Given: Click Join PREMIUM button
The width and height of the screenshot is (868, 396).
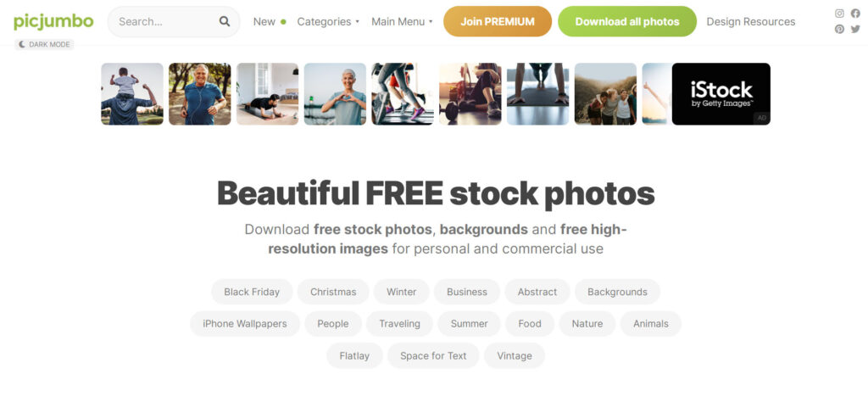Looking at the screenshot, I should 498,21.
